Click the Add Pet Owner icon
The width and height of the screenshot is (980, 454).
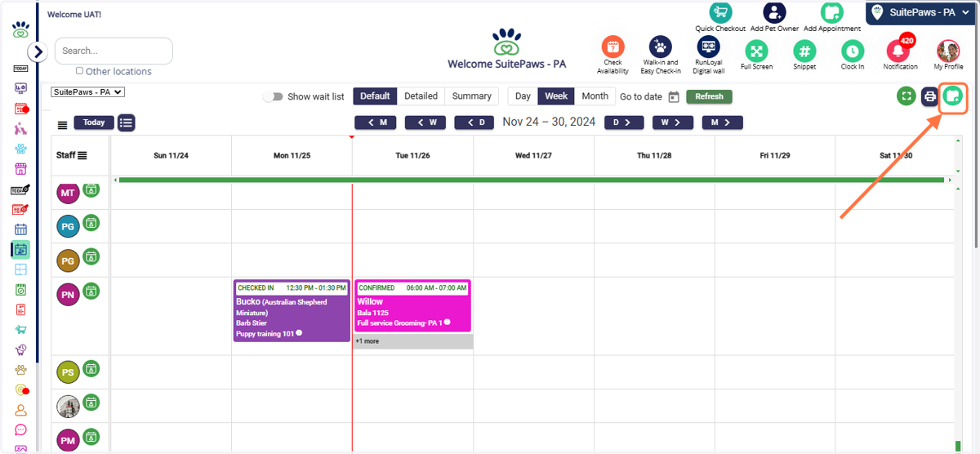(774, 12)
